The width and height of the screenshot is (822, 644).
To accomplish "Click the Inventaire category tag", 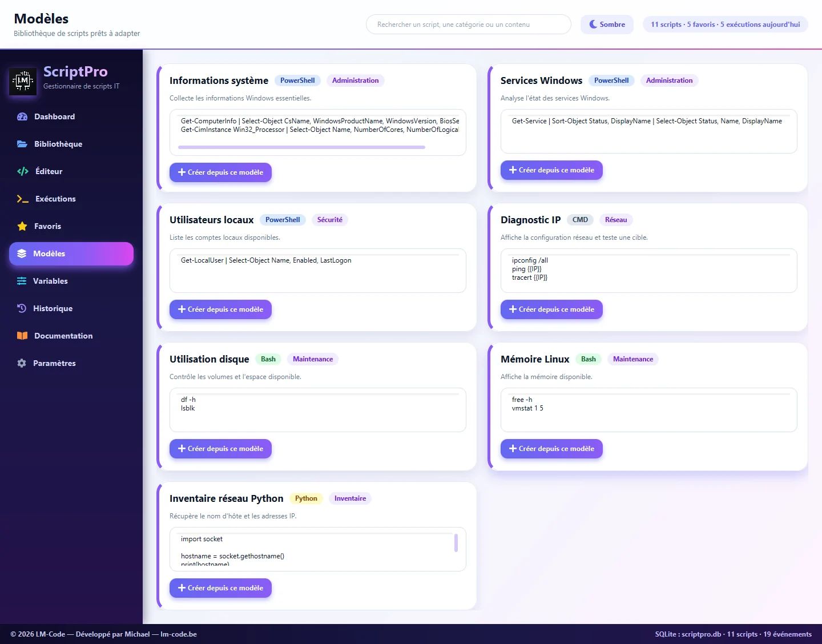I will tap(350, 498).
